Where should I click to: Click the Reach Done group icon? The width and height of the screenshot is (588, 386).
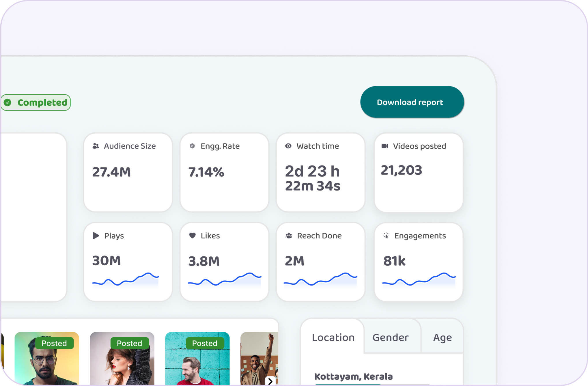coord(289,236)
